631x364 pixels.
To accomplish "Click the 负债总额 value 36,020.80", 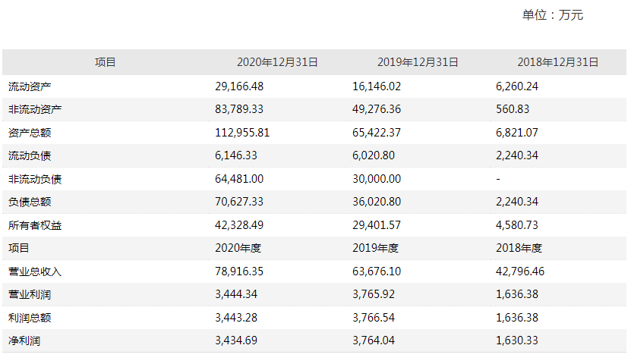I will coord(379,202).
